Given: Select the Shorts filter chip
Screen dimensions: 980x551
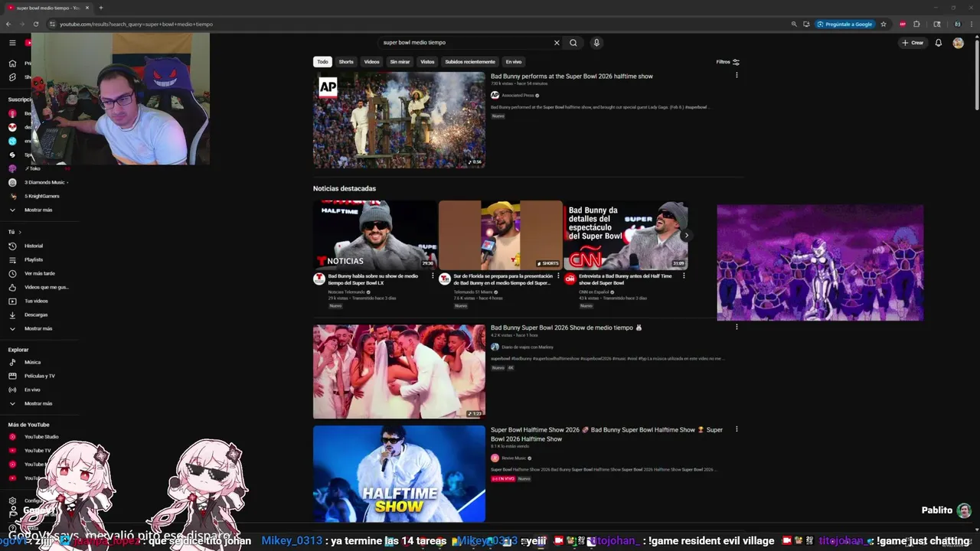Looking at the screenshot, I should (x=346, y=62).
